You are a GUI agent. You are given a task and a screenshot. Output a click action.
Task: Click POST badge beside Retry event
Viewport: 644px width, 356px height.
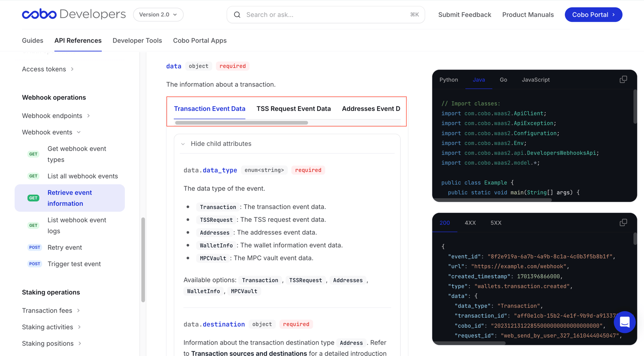point(35,247)
